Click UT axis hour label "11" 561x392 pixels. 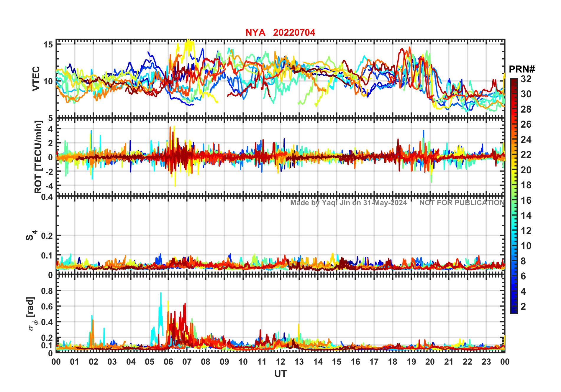pos(262,362)
